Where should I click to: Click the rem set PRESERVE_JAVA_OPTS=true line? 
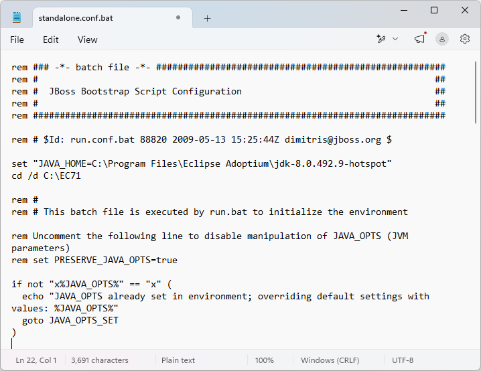(x=94, y=260)
